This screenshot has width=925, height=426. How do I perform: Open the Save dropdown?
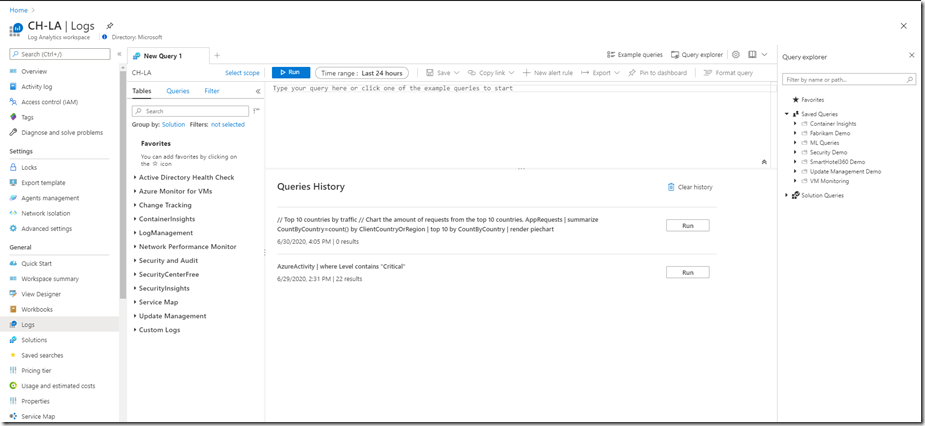[442, 73]
